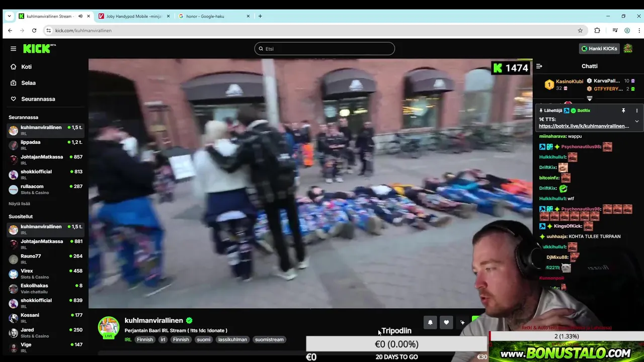Follow the channel with heart button
The height and width of the screenshot is (362, 644).
[x=446, y=323]
